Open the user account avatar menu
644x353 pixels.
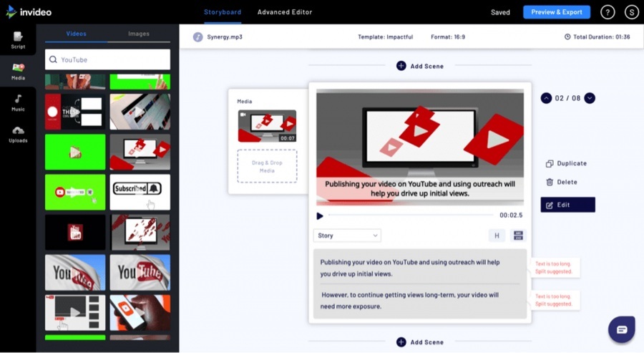pyautogui.click(x=631, y=12)
